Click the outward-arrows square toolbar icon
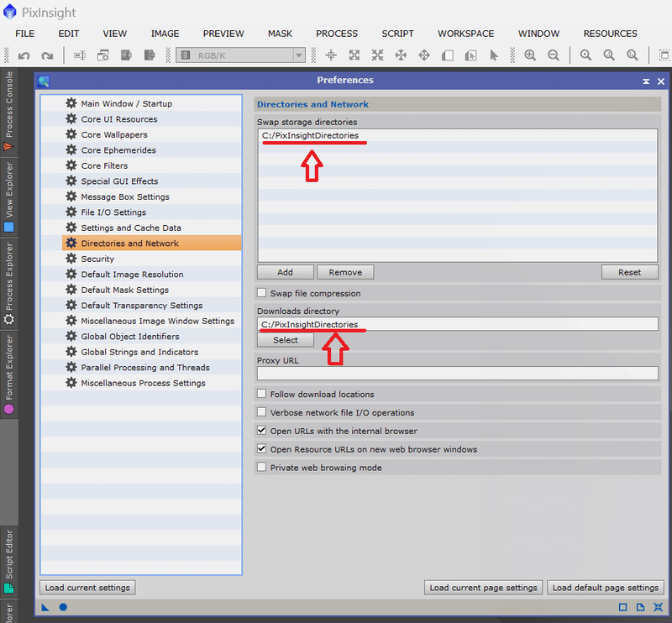 [x=354, y=55]
